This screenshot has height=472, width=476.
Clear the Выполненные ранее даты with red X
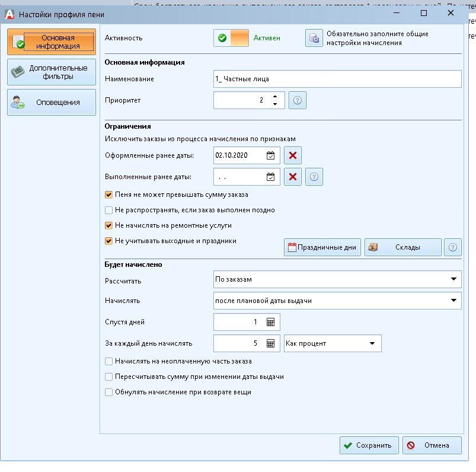293,177
